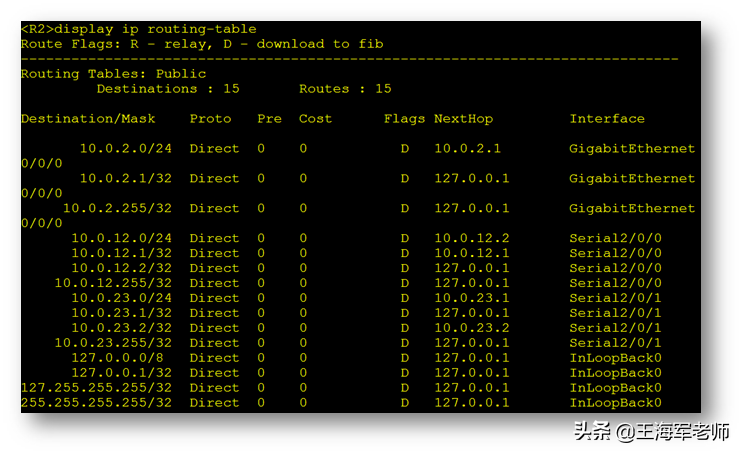Select destination 10.0.2.1/32

126,178
